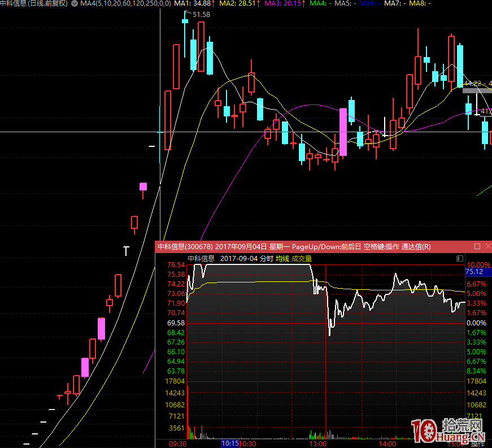Viewport: 492px width, 448px height.
Task: Click the yellow MA8 label
Action: click(x=420, y=3)
